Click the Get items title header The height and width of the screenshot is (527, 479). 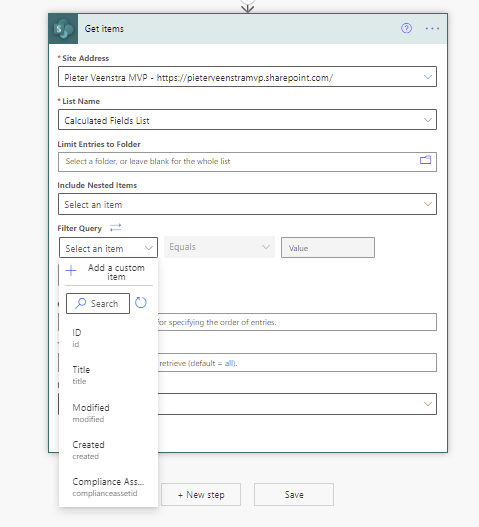(104, 29)
